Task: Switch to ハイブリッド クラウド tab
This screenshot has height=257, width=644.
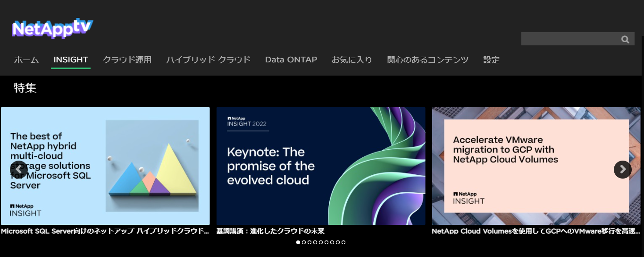Action: (208, 60)
